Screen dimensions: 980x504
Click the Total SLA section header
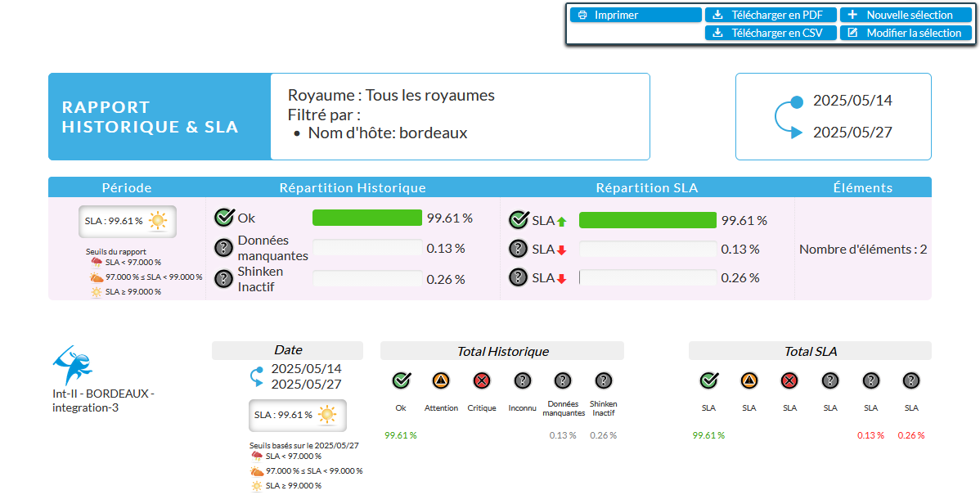pyautogui.click(x=810, y=351)
